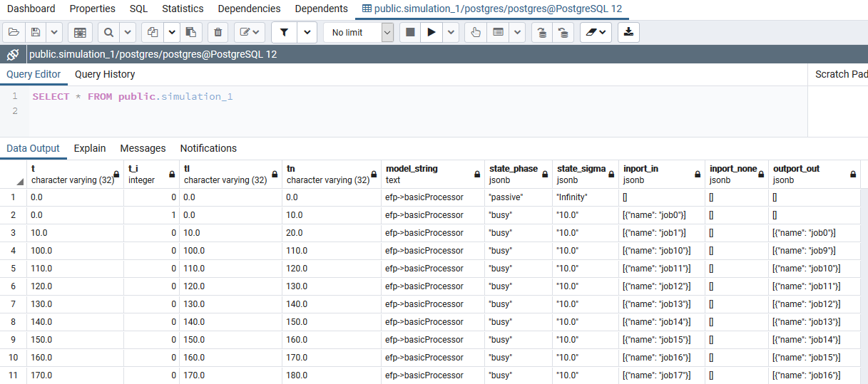Screen dimensions: 868x384
Task: Open the Clear eraser dropdown
Action: tap(596, 32)
